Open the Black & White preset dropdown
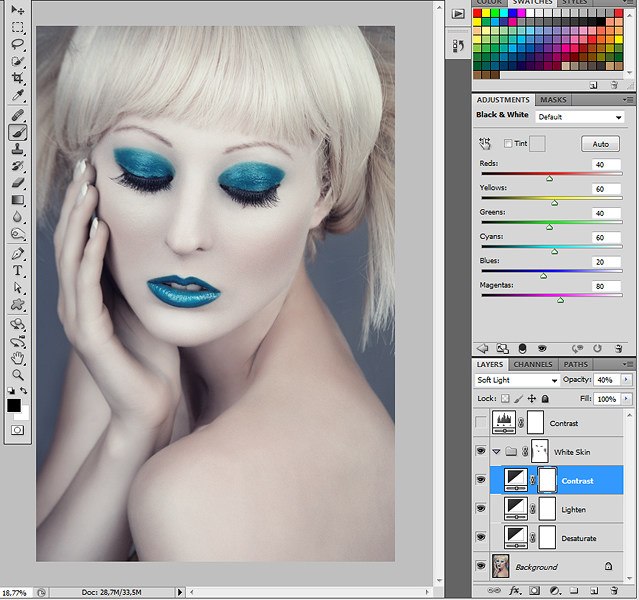The height and width of the screenshot is (600, 639). (x=578, y=117)
